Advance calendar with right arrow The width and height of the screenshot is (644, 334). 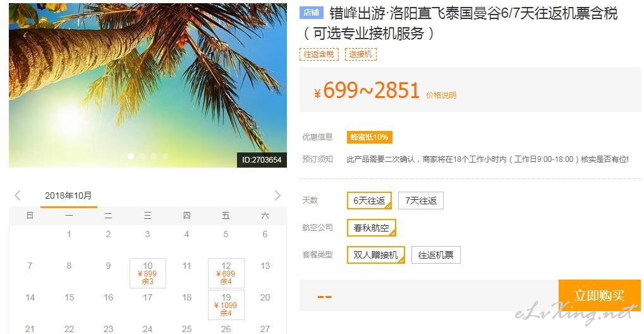click(277, 195)
